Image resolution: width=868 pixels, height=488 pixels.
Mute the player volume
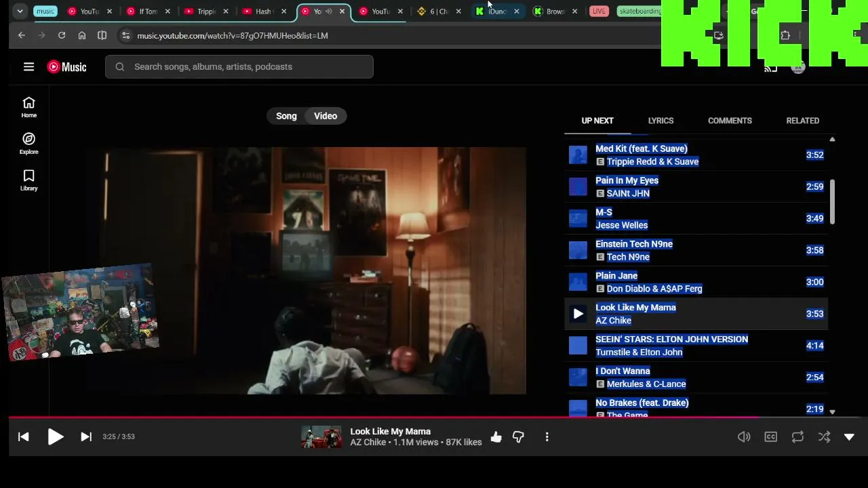coord(744,437)
